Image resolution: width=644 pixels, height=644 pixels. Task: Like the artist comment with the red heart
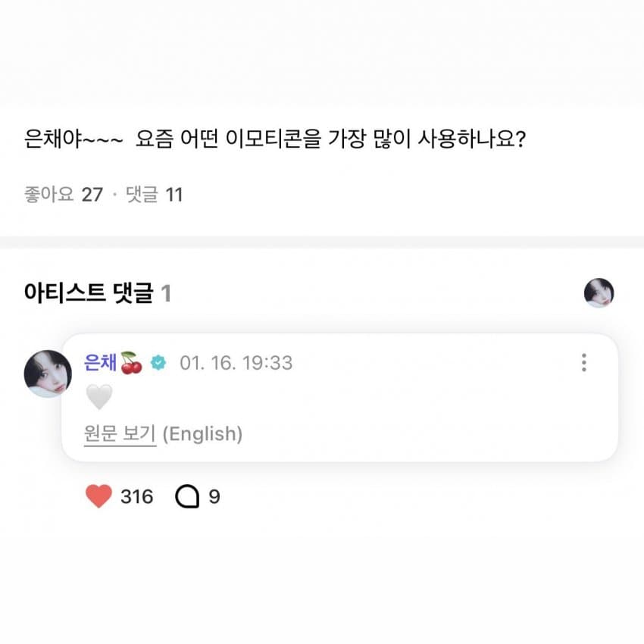(x=99, y=497)
